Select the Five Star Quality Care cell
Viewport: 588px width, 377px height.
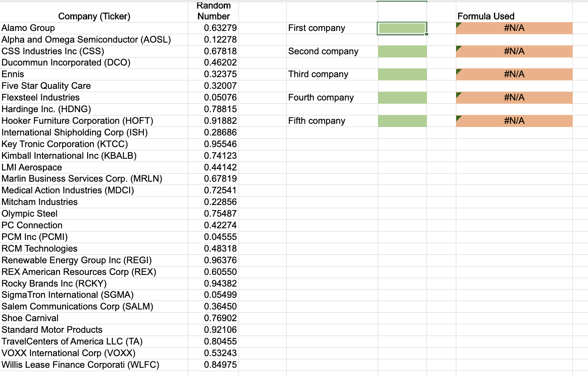tap(94, 86)
